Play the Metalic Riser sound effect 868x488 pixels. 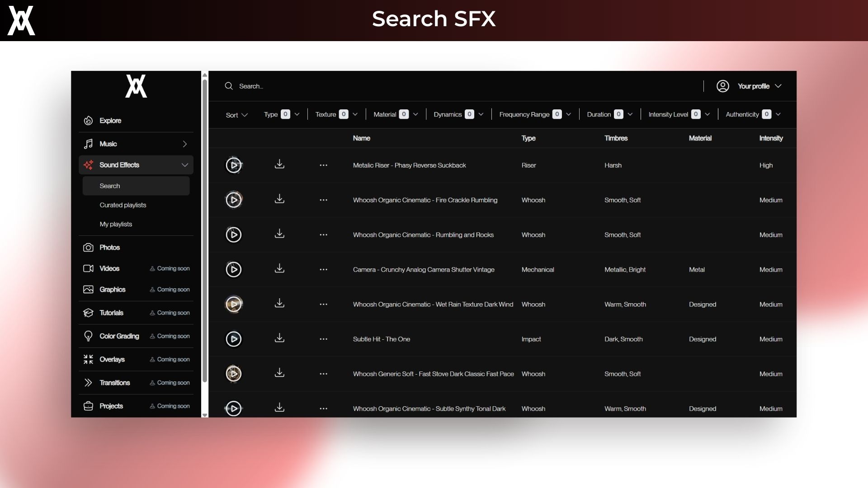[233, 165]
